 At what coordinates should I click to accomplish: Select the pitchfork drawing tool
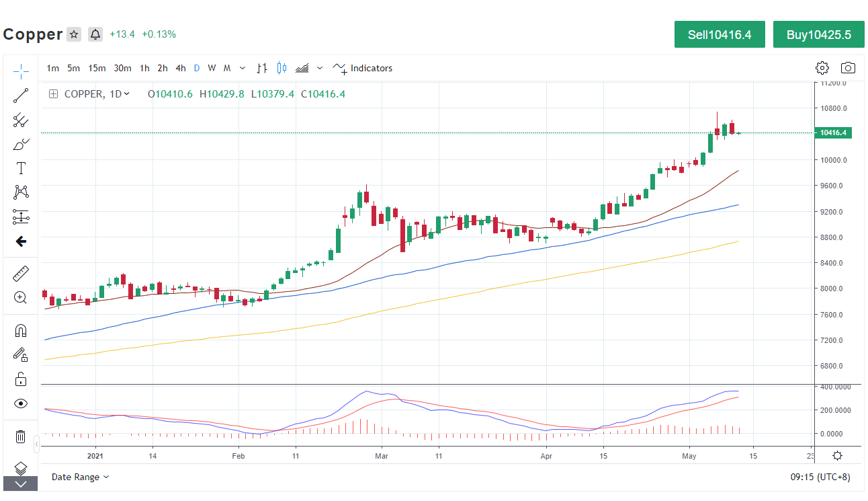tap(21, 120)
